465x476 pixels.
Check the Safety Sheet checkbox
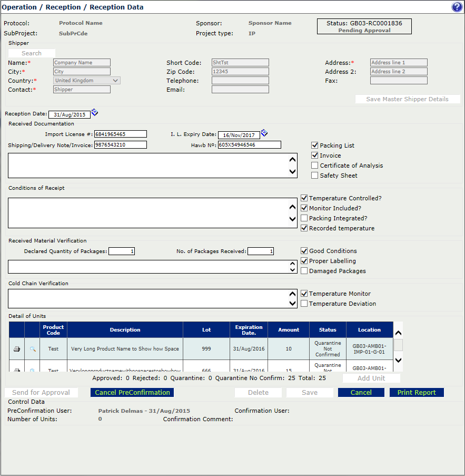(315, 176)
